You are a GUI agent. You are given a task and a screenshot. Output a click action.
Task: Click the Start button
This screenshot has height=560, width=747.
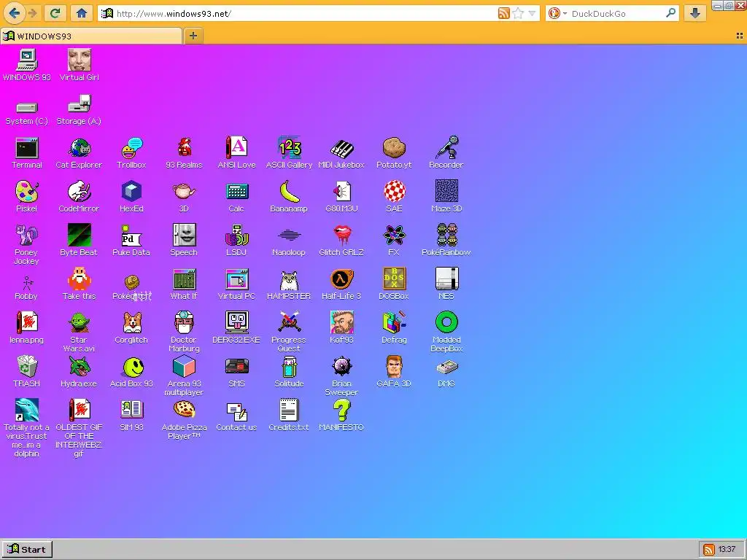[x=27, y=549]
